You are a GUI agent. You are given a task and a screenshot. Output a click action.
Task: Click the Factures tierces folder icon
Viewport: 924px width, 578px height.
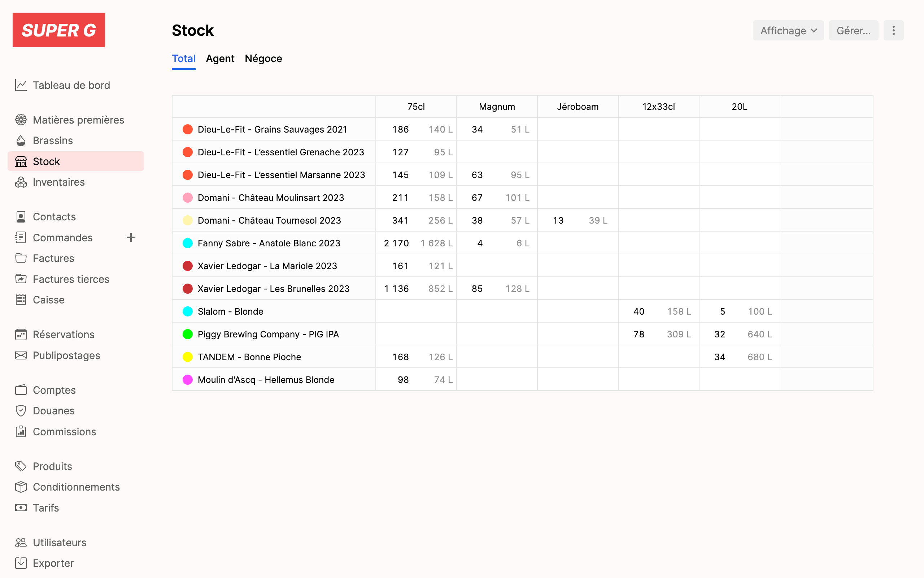click(21, 279)
